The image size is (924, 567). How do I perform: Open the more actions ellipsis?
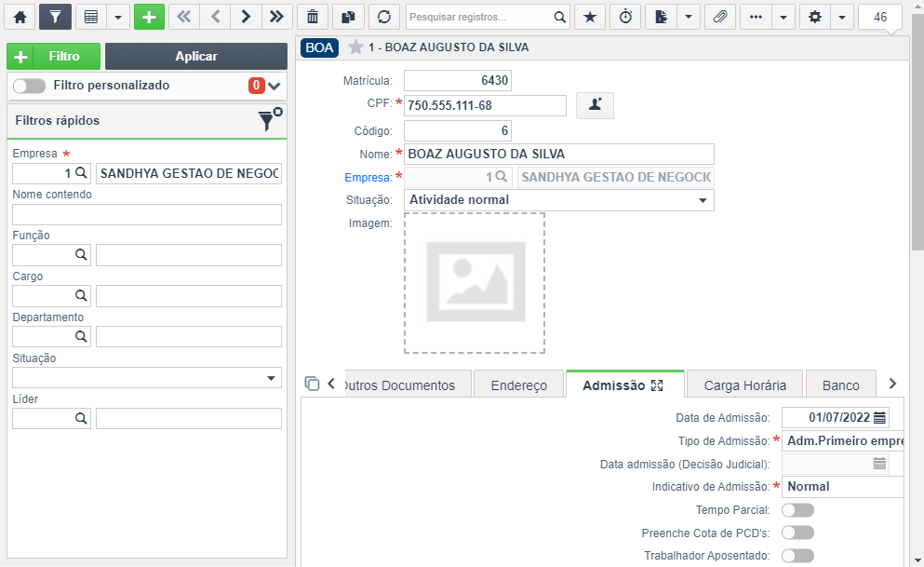[757, 17]
